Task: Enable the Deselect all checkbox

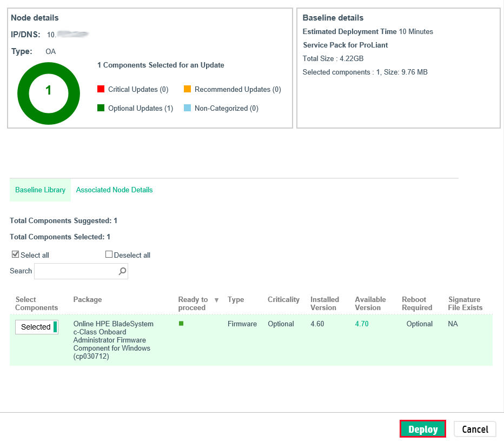Action: [109, 254]
